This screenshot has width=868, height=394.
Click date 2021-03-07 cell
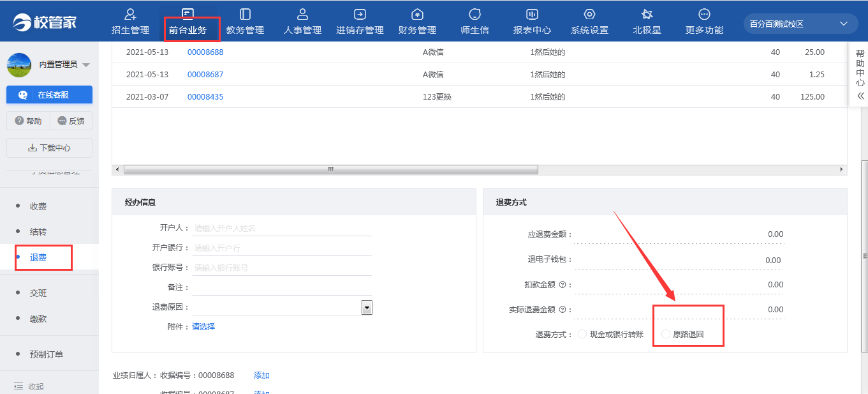(147, 97)
